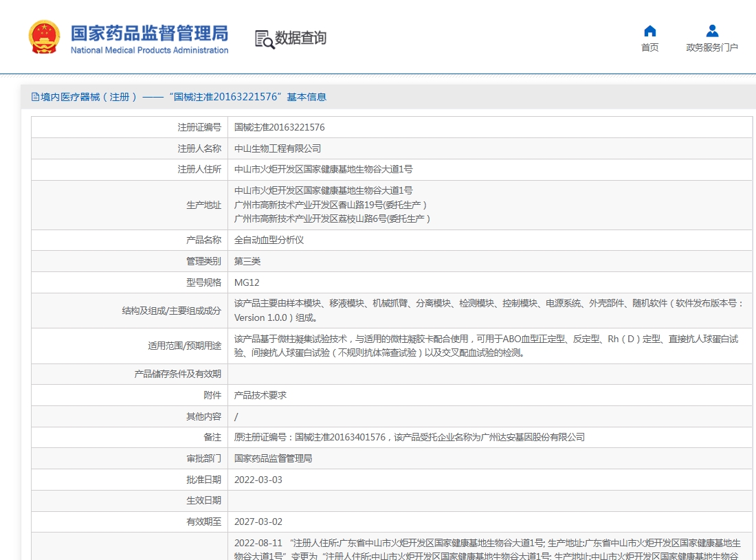Click the 管理类别 row label
The image size is (756, 560).
coord(203,261)
